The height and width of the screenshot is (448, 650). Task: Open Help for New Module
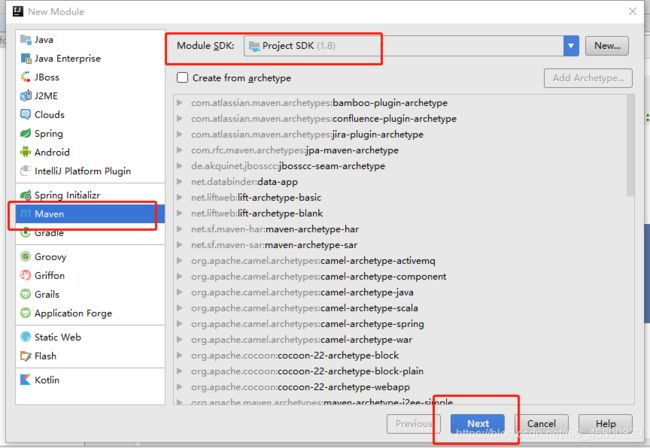605,424
